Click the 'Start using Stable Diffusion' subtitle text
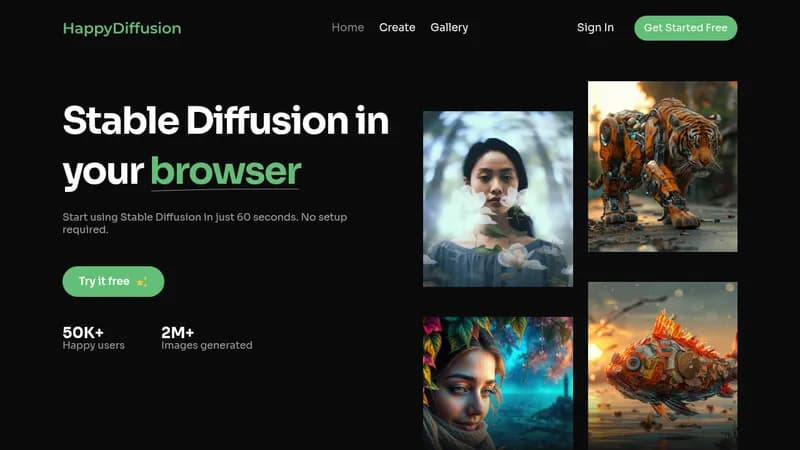The height and width of the screenshot is (450, 800). coord(205,223)
